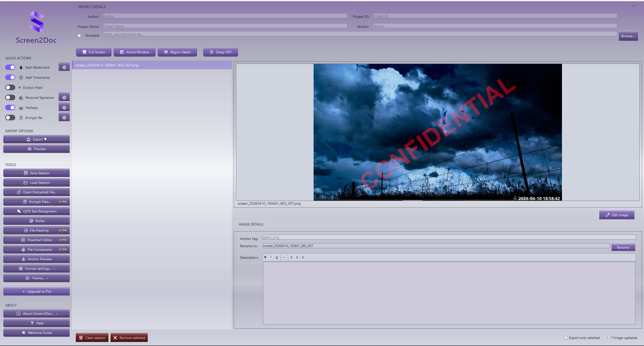Enable the Output Hash toggle
Screen dimensions: 644x346
pyautogui.click(x=10, y=88)
